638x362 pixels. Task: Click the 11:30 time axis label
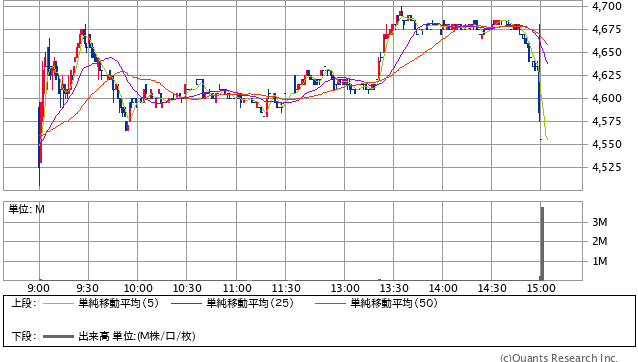tap(286, 288)
